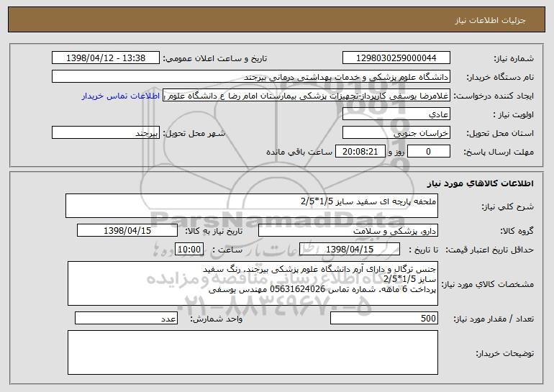
Task: Click the حداقل تاریخ اعتبار قیمت label
Action: 490,250
